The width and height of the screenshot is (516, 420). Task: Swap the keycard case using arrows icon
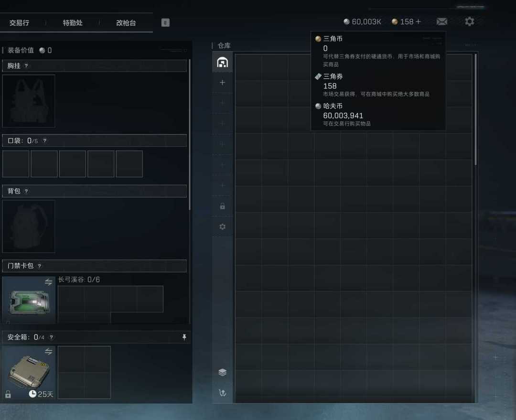48,282
